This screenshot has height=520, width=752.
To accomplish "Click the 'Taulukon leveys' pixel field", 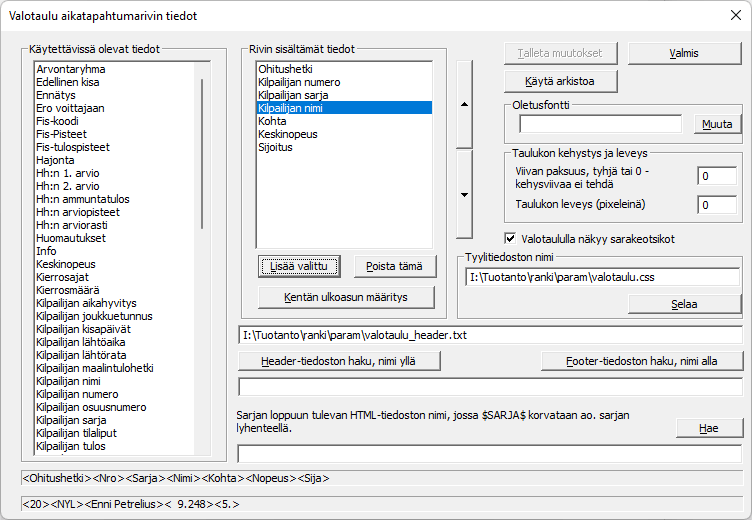I will click(717, 205).
